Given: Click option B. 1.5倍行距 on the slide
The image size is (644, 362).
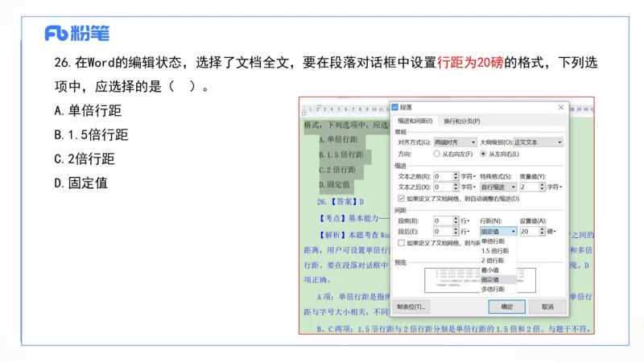Looking at the screenshot, I should point(91,134).
